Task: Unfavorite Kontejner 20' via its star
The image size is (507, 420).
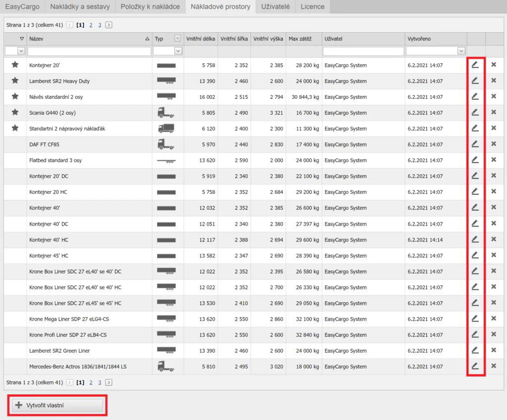Action: tap(15, 65)
